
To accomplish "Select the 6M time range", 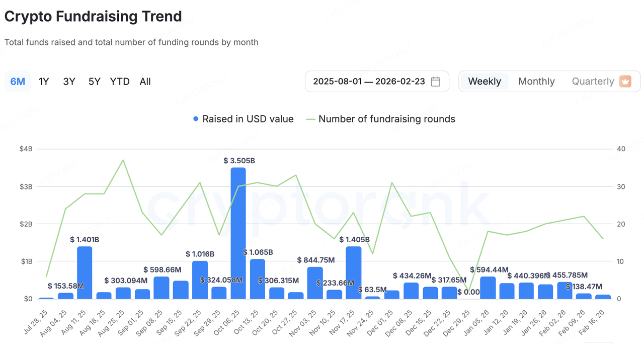I will tap(18, 82).
